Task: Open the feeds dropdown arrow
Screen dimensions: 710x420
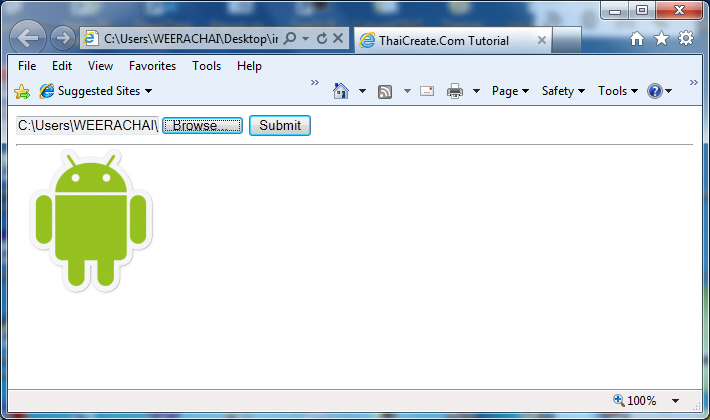Action: tap(407, 91)
